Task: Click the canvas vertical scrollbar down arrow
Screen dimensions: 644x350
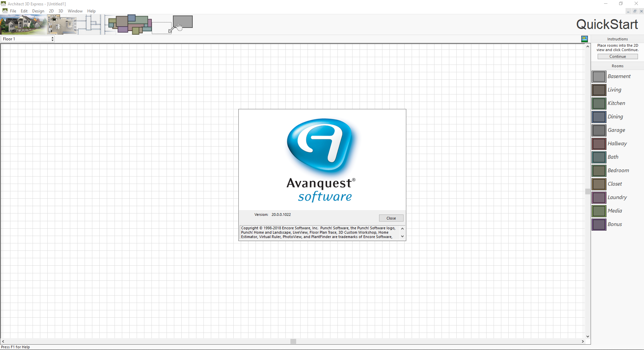Action: pos(588,336)
